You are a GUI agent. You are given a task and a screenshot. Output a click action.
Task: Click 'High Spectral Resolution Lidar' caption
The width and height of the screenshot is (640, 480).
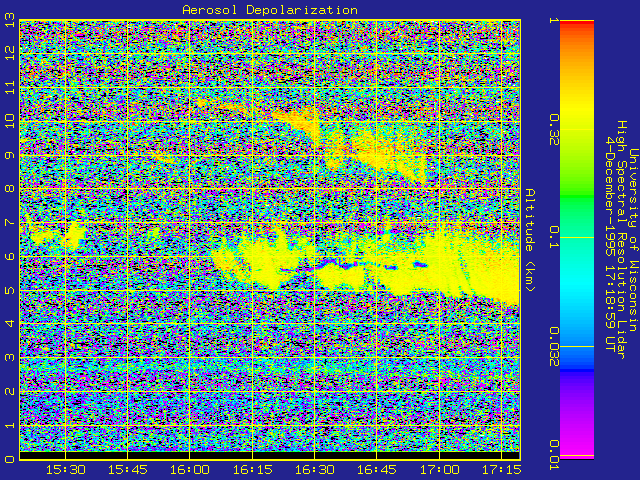coord(621,240)
